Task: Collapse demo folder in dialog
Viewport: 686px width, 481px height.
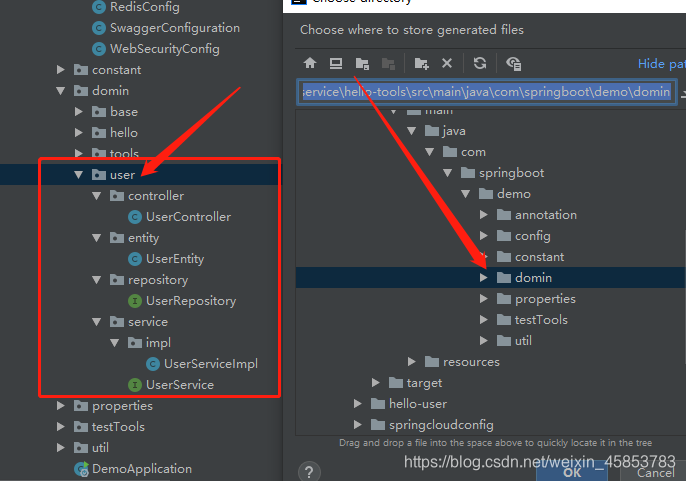Action: click(x=466, y=194)
